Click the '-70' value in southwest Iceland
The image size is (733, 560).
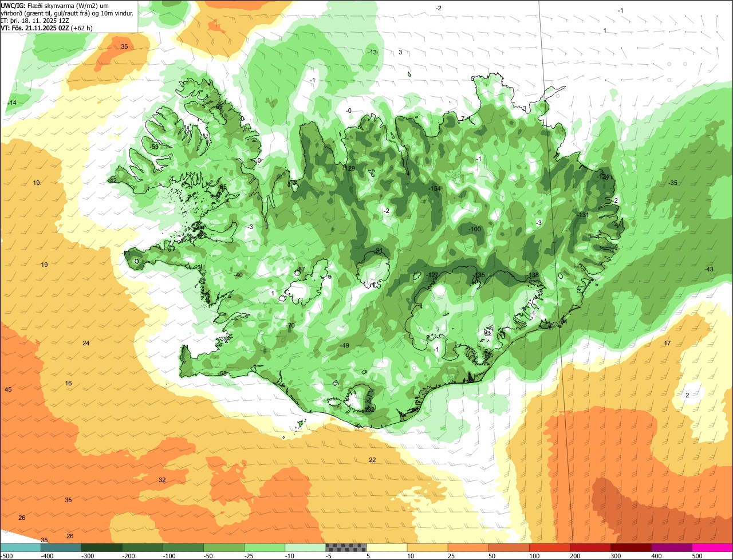(x=290, y=326)
